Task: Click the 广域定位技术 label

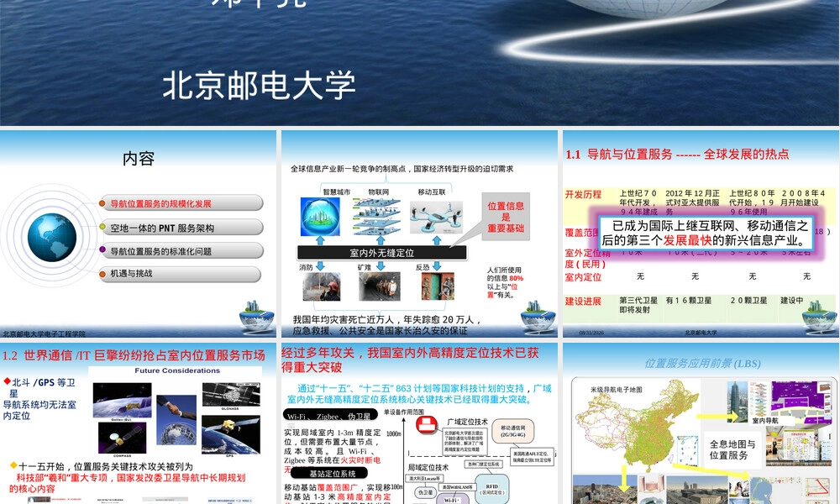Action: (468, 422)
